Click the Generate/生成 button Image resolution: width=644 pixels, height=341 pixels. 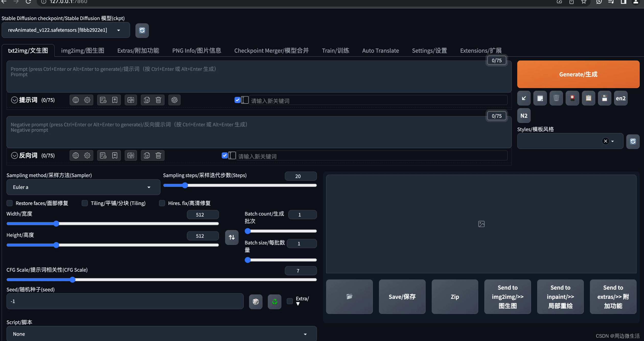[x=578, y=74]
